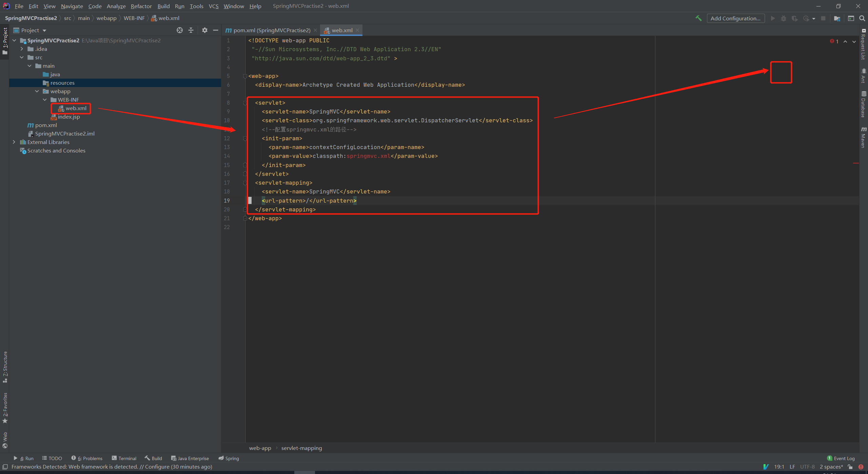Open the Project view dropdown
Viewport: 868px width, 474px height.
coord(44,30)
